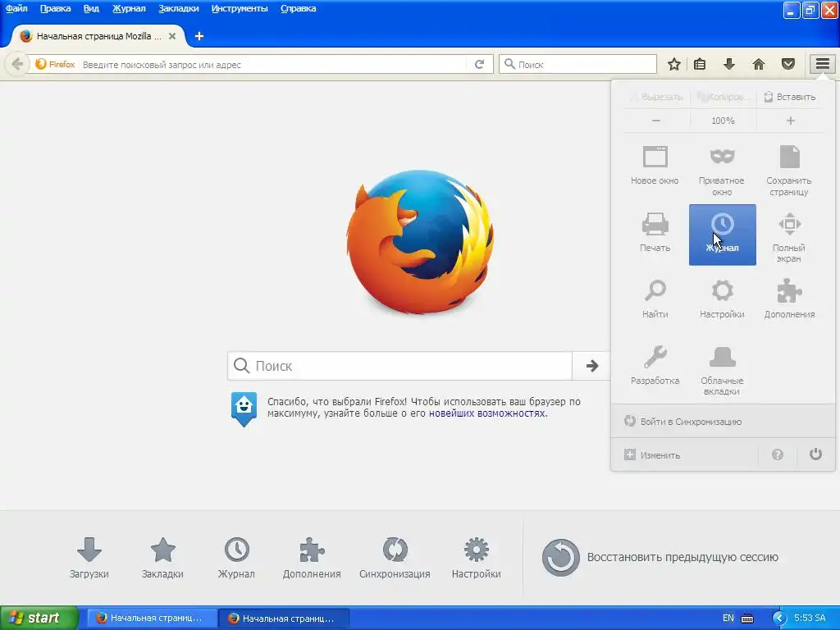Zoom in with the plus button
Image resolution: width=840 pixels, height=630 pixels.
point(790,121)
